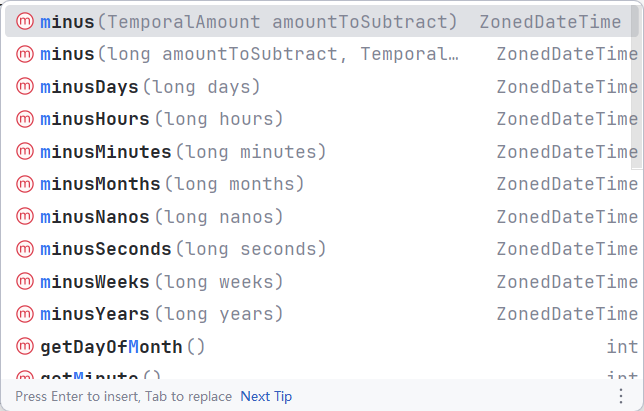This screenshot has height=411, width=644.
Task: Click method icon beside minusMonths
Action: coord(26,185)
